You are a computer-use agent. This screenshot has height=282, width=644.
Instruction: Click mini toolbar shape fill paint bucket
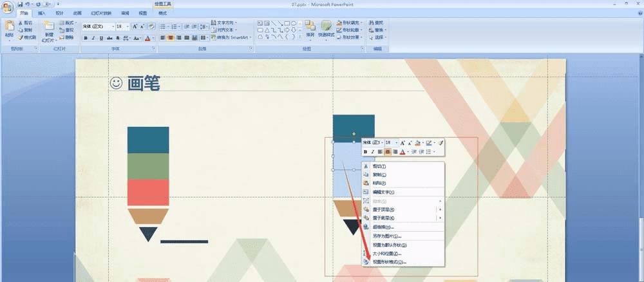coord(418,143)
